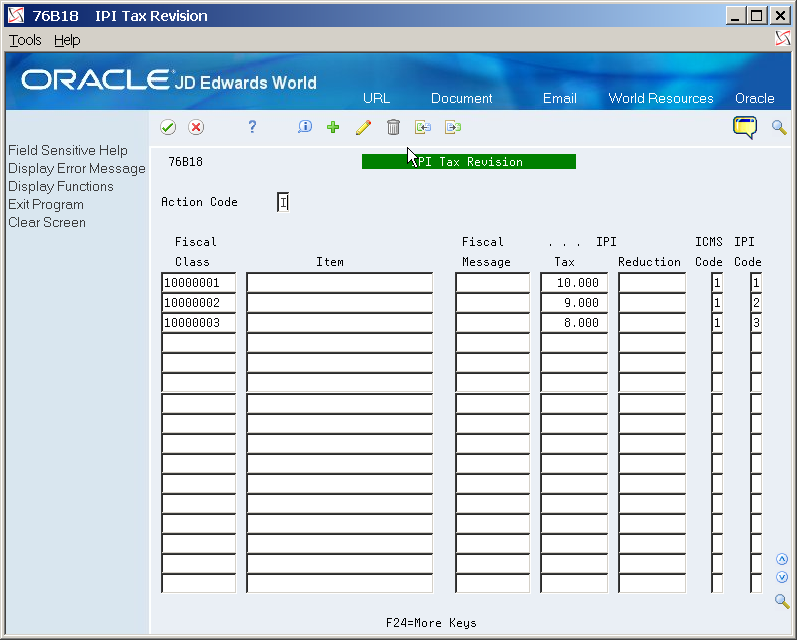The width and height of the screenshot is (797, 640).
Task: Click IPI Tax field showing 8.000
Action: (x=574, y=323)
